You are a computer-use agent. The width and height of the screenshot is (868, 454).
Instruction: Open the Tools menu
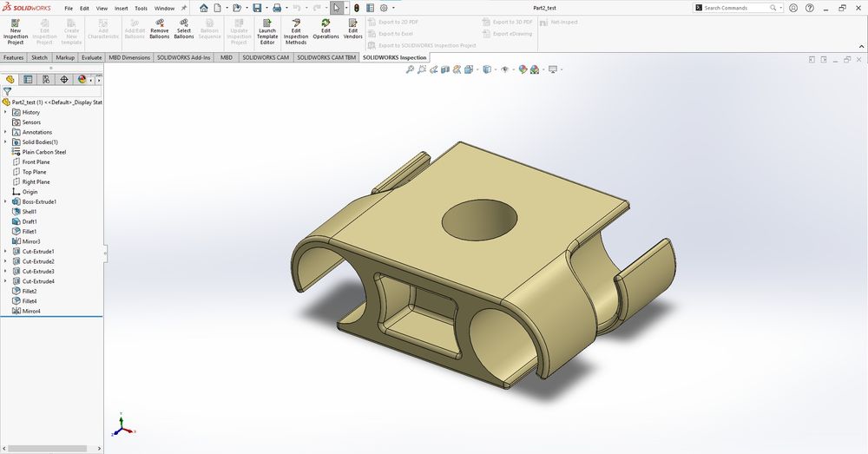pos(141,9)
